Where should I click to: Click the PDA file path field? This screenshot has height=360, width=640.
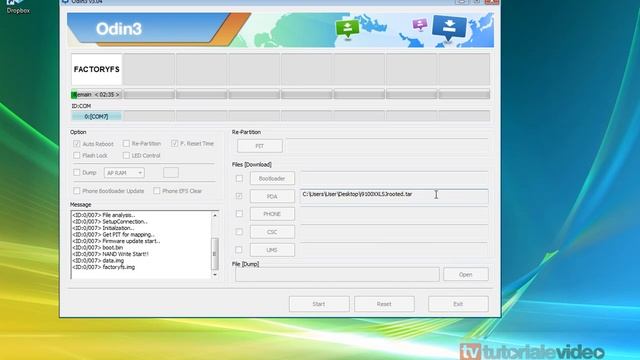coord(394,196)
